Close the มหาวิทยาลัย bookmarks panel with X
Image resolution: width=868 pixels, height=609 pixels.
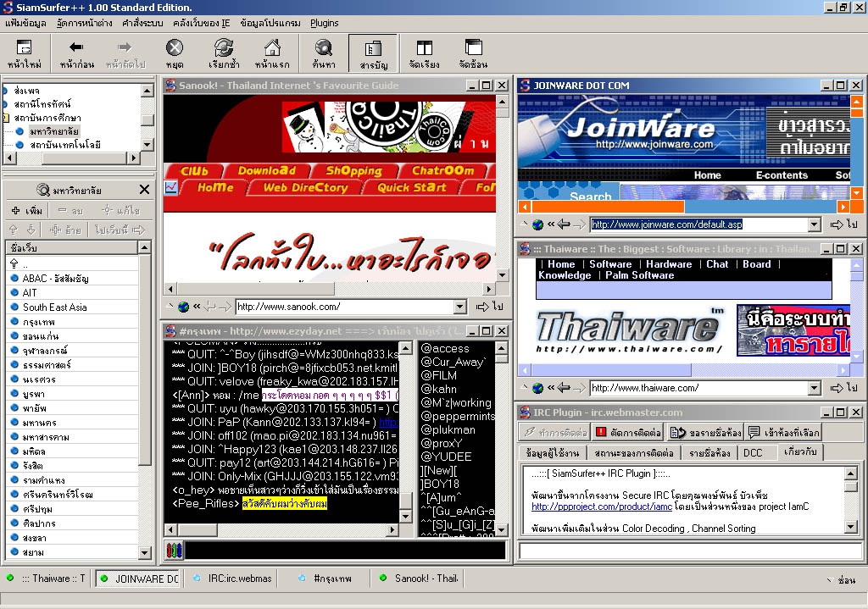[144, 190]
